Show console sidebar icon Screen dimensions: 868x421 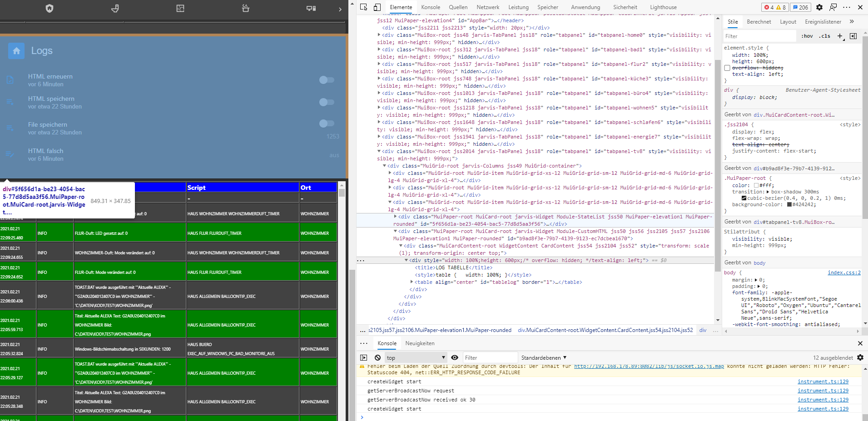364,358
